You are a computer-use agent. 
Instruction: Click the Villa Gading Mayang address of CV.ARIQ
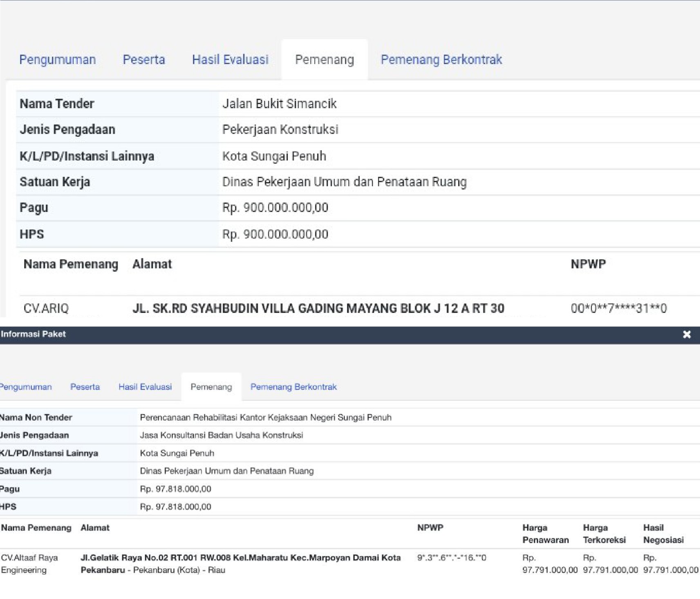coord(318,308)
